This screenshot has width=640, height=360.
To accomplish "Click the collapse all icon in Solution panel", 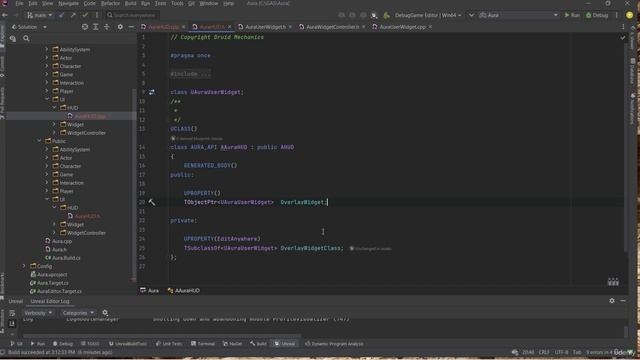I will pos(107,27).
